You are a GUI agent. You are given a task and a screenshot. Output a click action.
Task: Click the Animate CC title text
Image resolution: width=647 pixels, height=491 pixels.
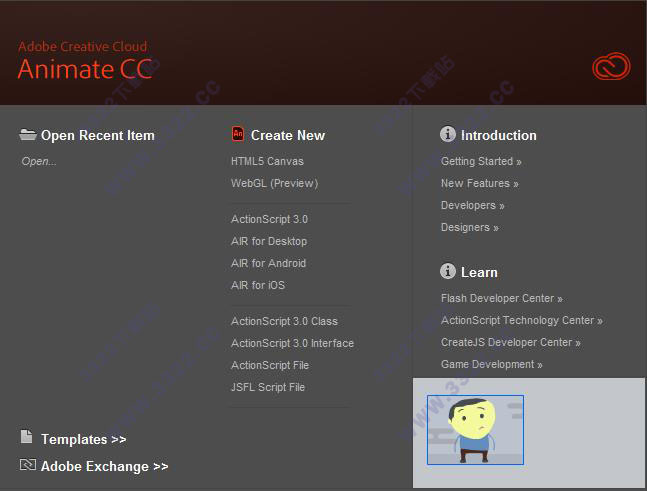(x=86, y=69)
